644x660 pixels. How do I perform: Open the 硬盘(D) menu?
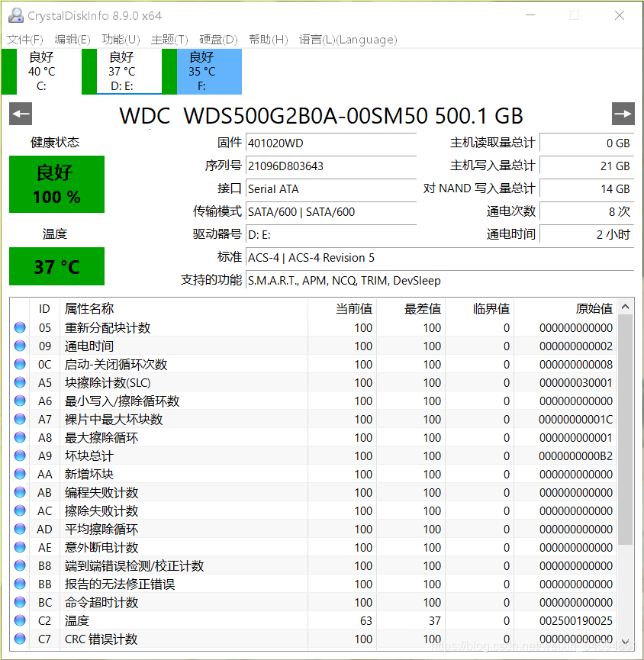click(x=218, y=40)
